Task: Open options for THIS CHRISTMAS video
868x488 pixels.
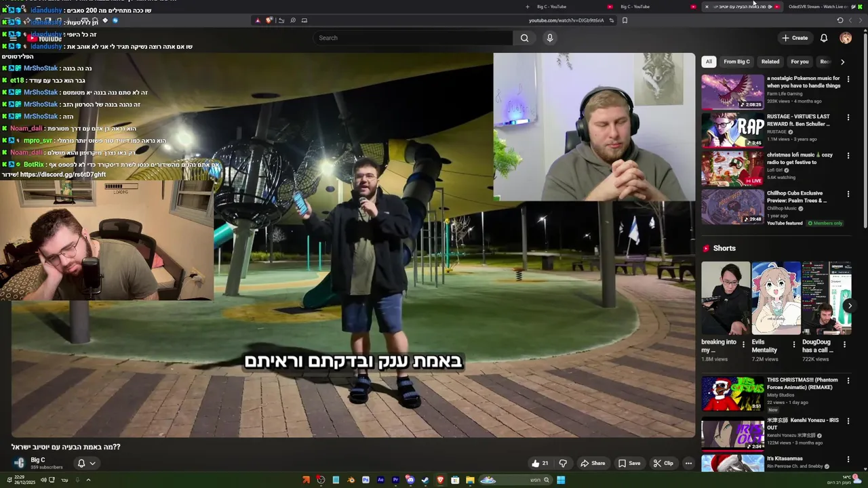Action: (848, 380)
